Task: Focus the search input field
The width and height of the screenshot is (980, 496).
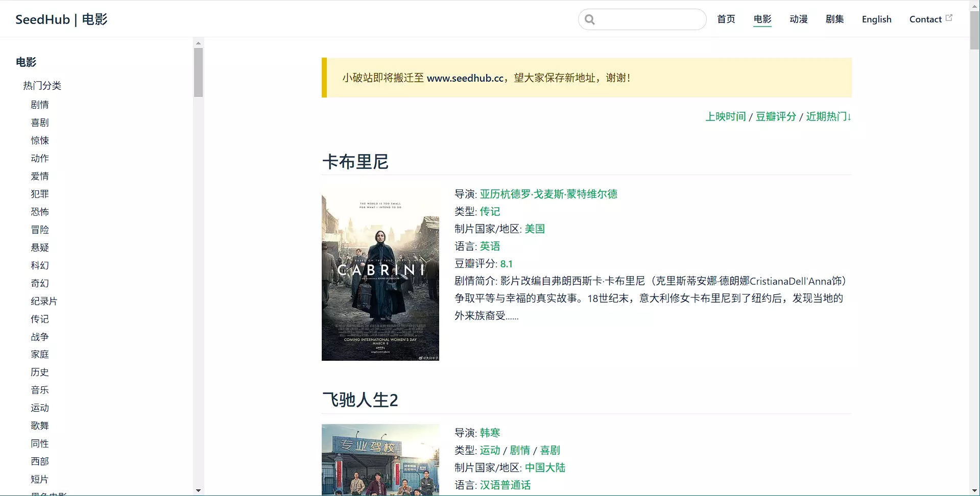Action: coord(650,19)
